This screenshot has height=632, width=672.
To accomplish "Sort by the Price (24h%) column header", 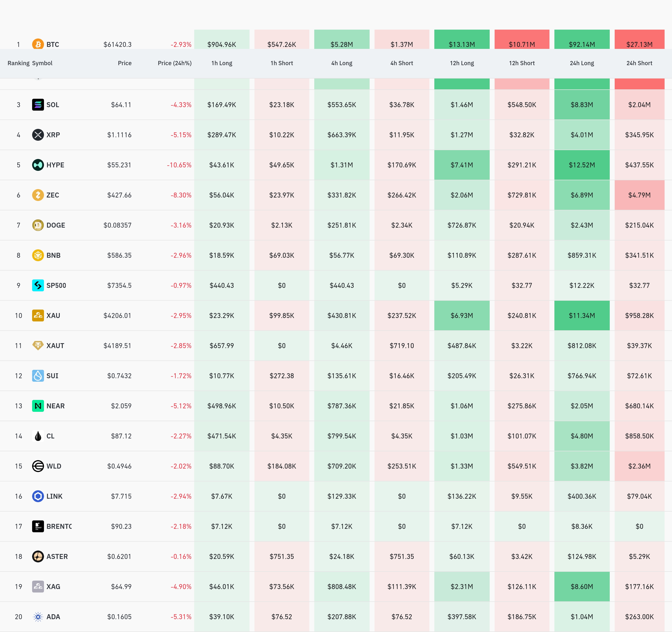I will tap(174, 63).
